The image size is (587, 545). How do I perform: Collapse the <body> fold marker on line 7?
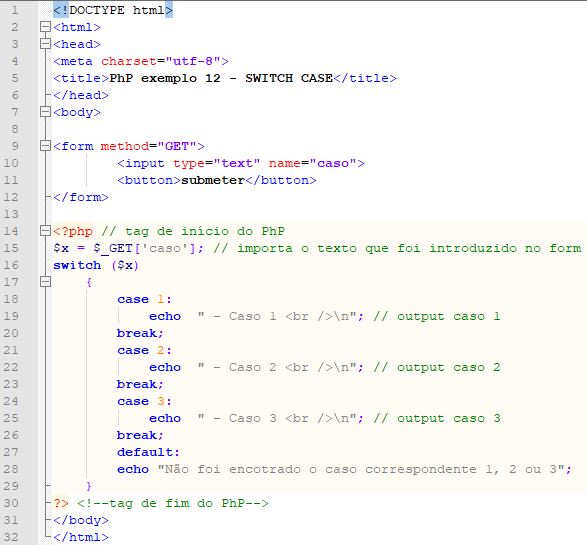click(x=45, y=112)
